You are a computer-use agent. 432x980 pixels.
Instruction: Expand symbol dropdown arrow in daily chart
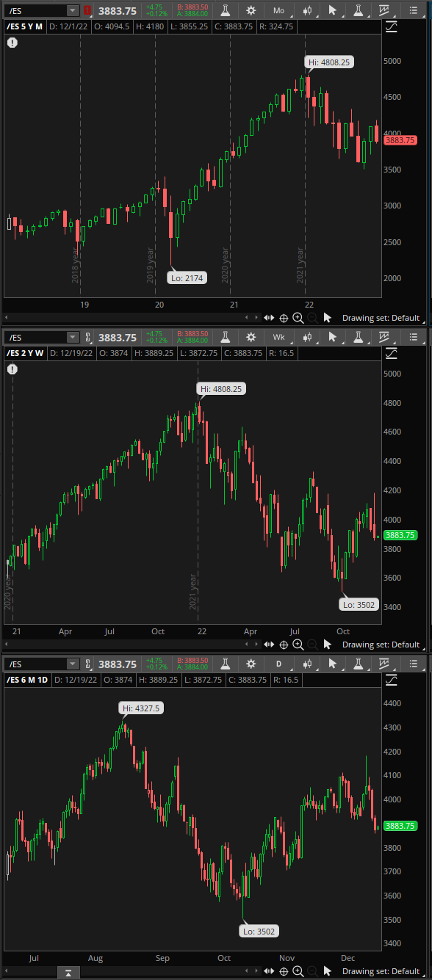[x=72, y=664]
